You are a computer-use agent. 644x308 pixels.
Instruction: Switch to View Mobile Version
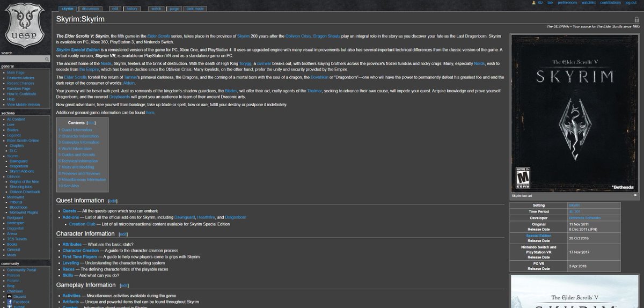point(23,105)
